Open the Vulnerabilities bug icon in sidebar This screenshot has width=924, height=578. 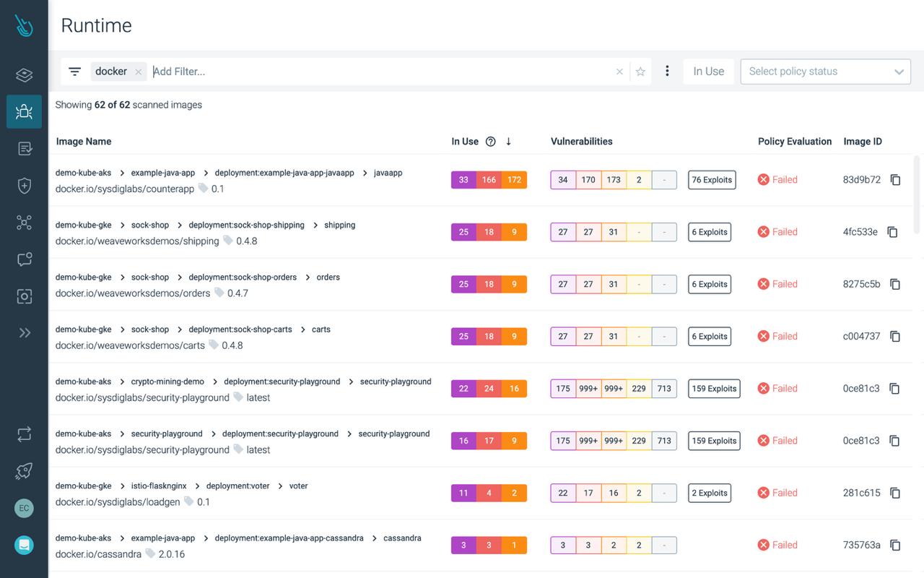24,111
